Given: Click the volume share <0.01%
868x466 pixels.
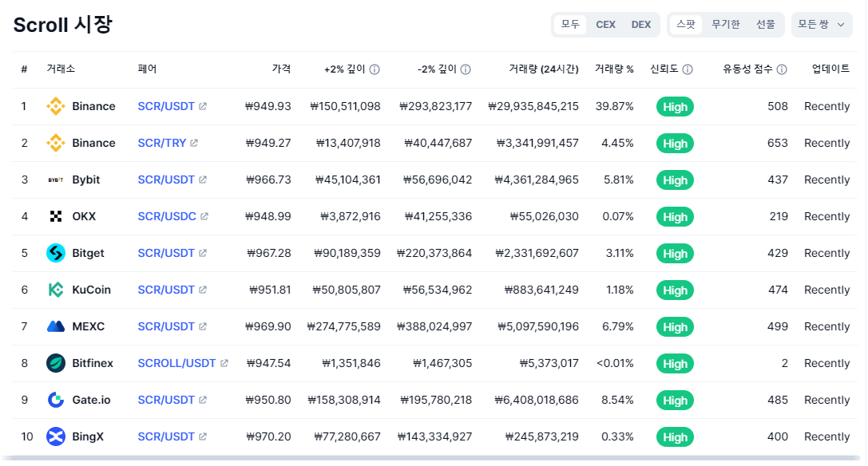Looking at the screenshot, I should click(x=615, y=363).
